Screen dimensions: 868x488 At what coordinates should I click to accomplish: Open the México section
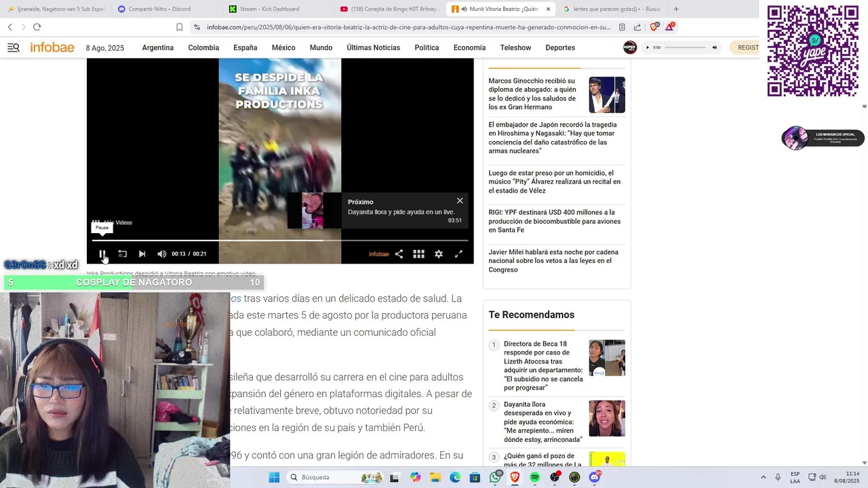283,47
